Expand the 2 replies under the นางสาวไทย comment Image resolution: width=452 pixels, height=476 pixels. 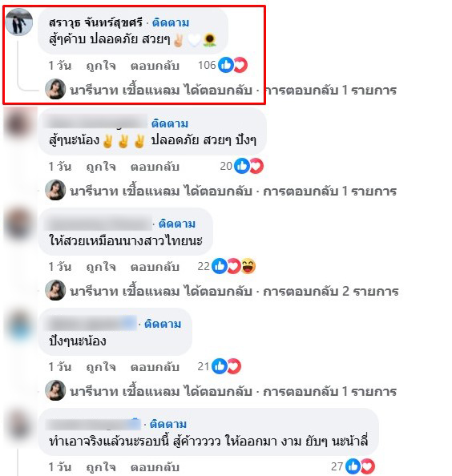[234, 292]
